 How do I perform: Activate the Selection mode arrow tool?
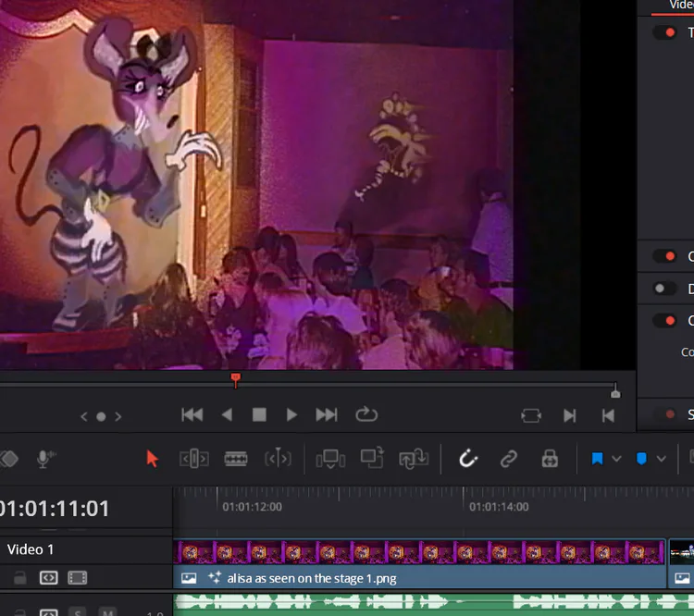(153, 459)
